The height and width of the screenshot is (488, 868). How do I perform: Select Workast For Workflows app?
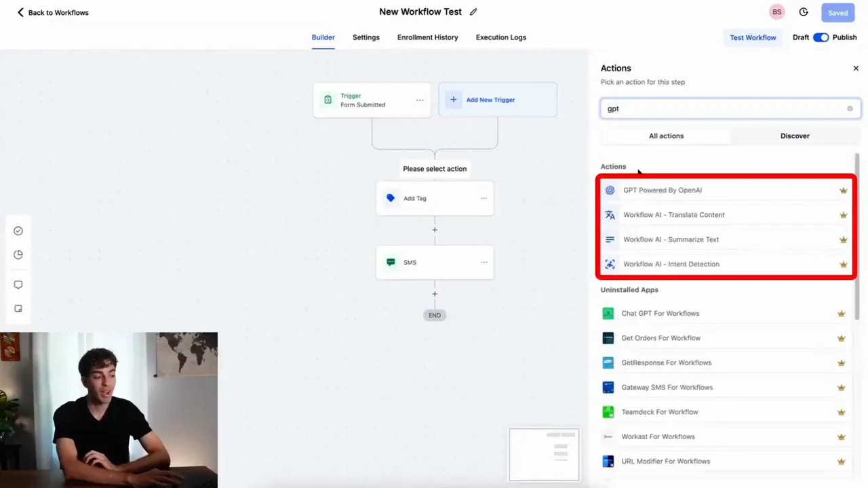point(725,436)
